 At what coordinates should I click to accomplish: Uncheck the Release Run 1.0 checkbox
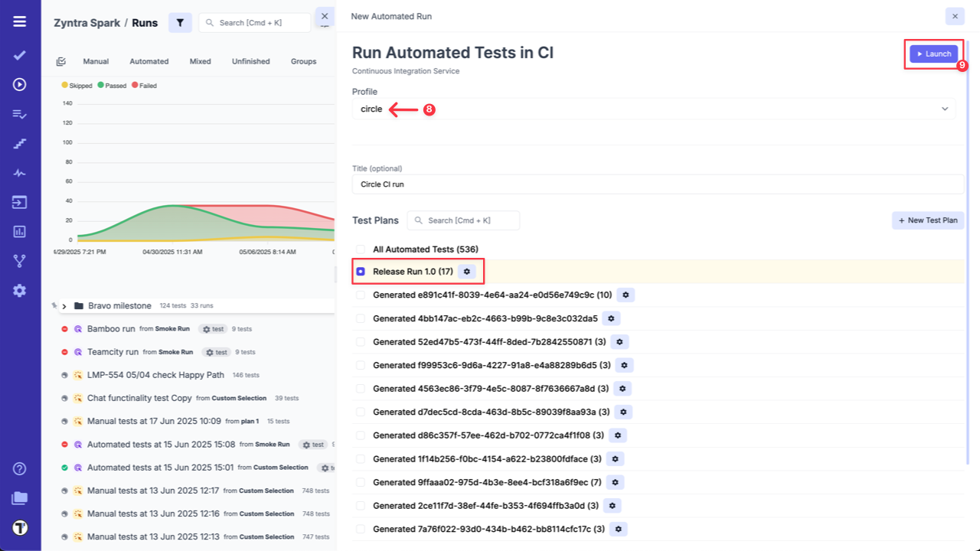pyautogui.click(x=360, y=271)
